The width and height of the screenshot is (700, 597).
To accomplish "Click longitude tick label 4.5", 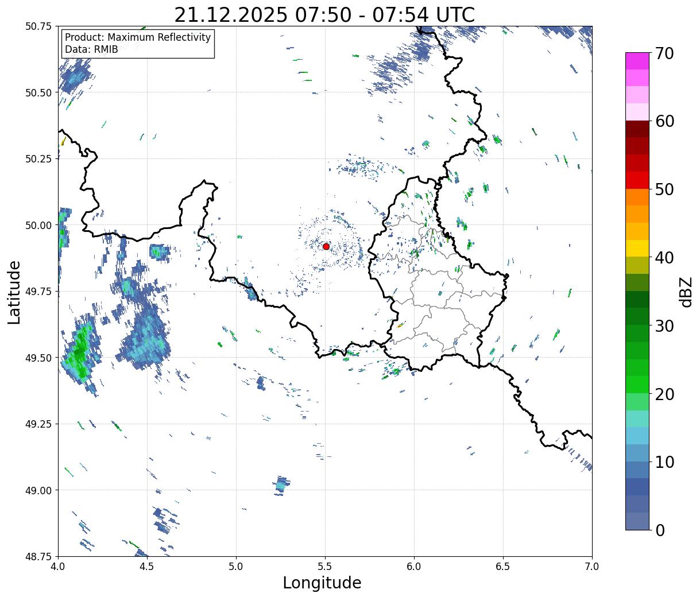I will (x=147, y=567).
